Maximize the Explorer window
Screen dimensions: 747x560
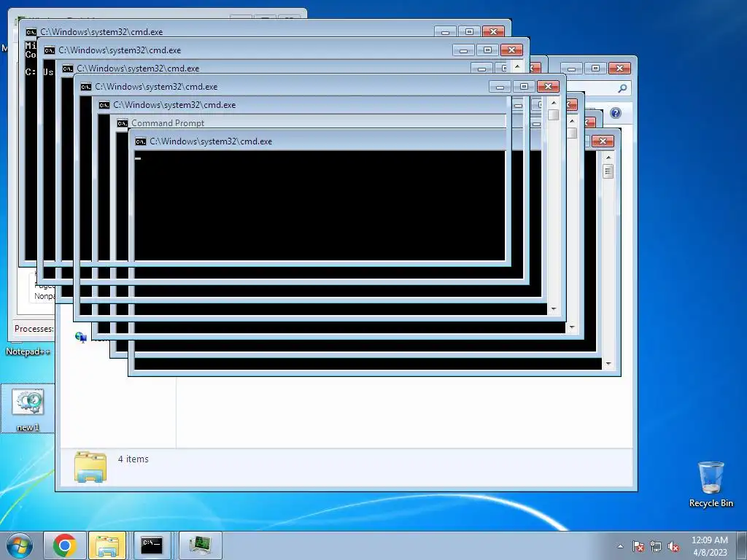(x=595, y=68)
